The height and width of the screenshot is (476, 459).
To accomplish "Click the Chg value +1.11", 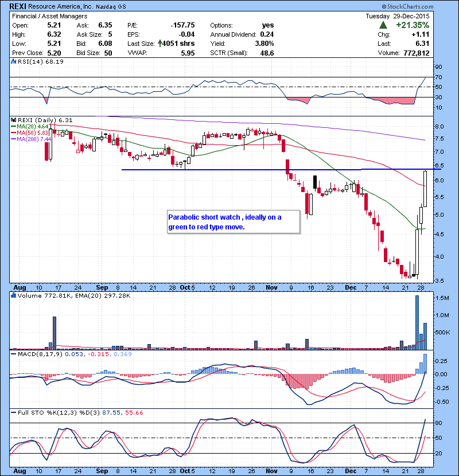I will 421,34.
